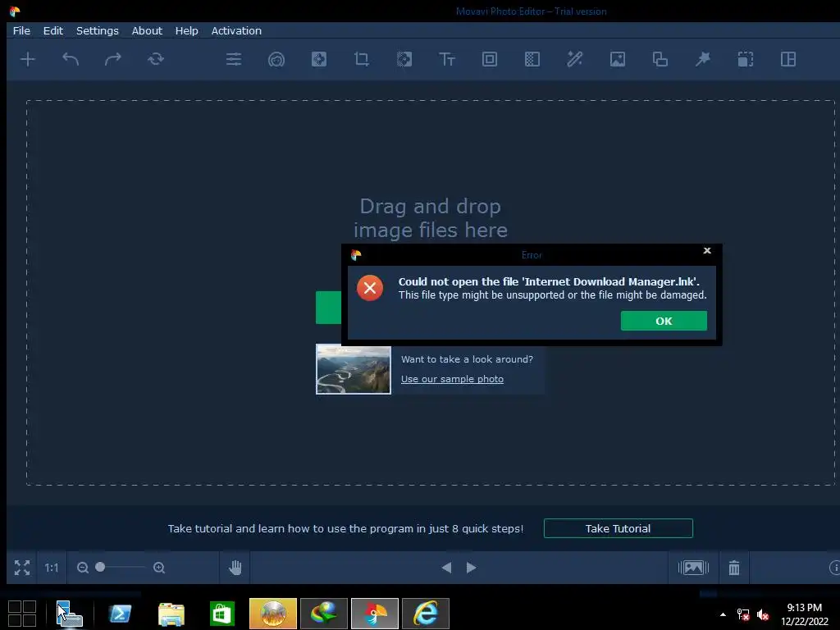Click the circular arrows Revert icon
This screenshot has height=630, width=840.
tap(156, 59)
